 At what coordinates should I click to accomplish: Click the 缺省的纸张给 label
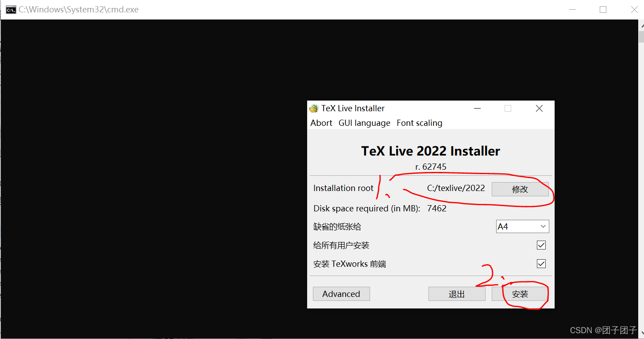[337, 227]
